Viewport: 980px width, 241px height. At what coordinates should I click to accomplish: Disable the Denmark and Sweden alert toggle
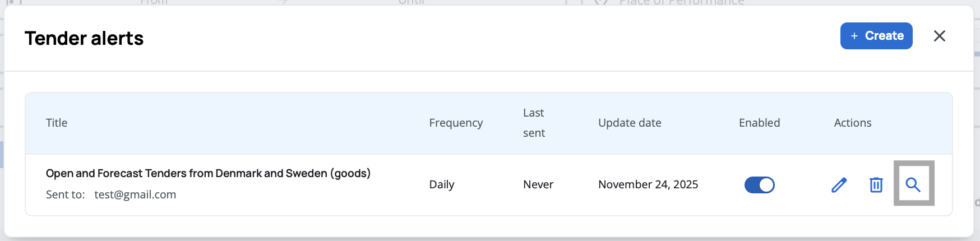tap(759, 184)
